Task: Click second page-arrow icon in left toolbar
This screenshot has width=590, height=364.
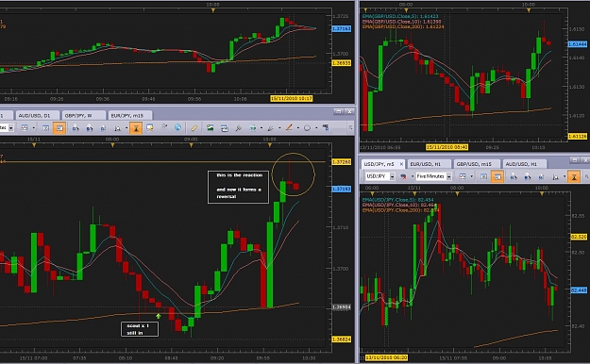Action: point(89,128)
